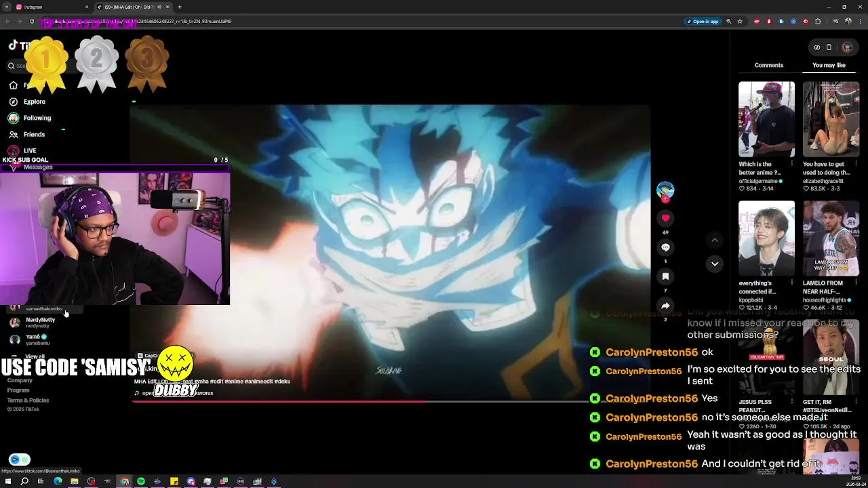Open more options for 'You have to get used' video
The width and height of the screenshot is (868, 488).
coord(857,164)
